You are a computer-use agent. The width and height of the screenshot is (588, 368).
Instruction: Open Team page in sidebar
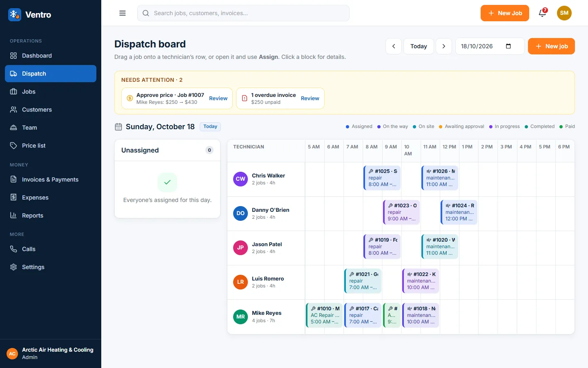pyautogui.click(x=51, y=128)
